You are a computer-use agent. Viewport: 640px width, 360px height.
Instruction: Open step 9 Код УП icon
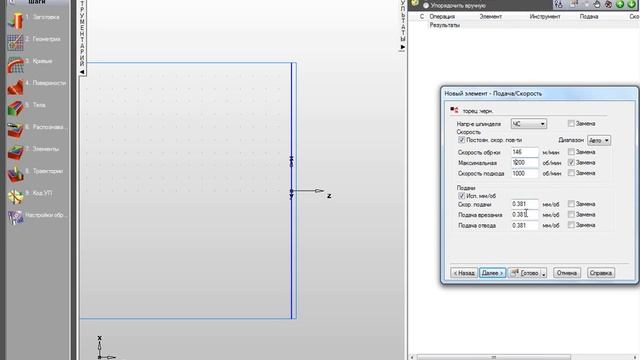pyautogui.click(x=15, y=196)
